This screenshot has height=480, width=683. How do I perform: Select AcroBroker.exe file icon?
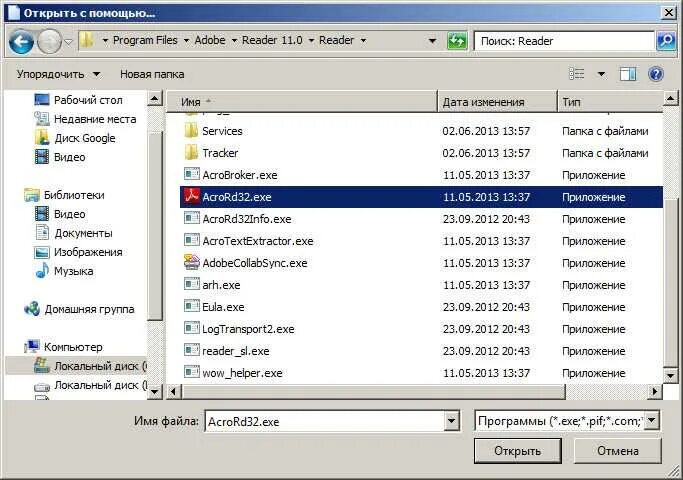coord(192,174)
